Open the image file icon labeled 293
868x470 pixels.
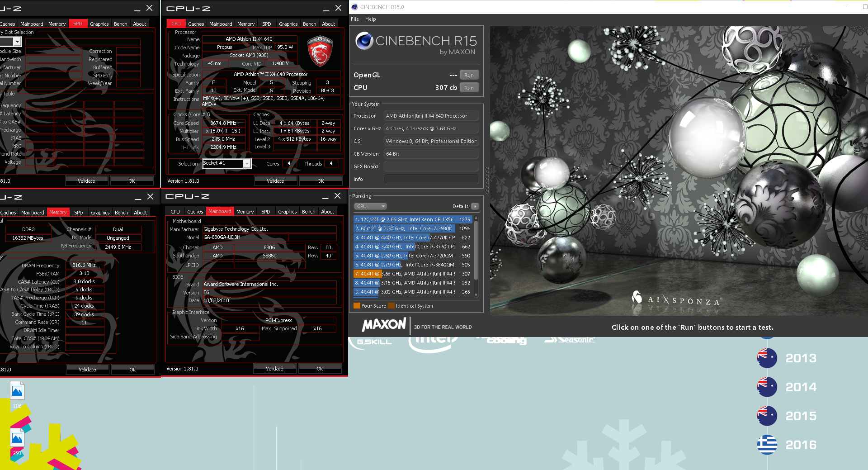pos(17,438)
